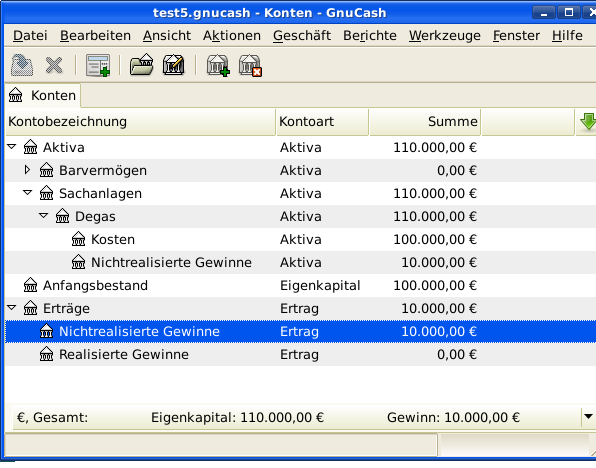Screen dimensions: 596x468
Task: Expand the Barvermögen account
Action: click(27, 170)
